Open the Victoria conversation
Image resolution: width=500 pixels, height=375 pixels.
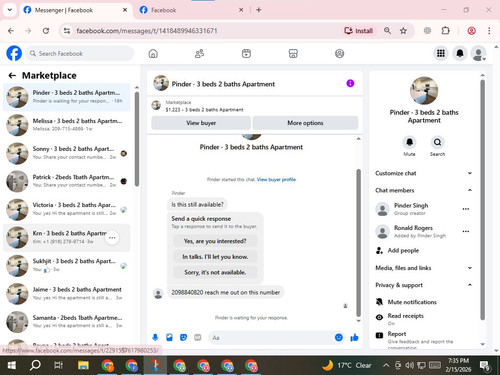click(x=67, y=209)
